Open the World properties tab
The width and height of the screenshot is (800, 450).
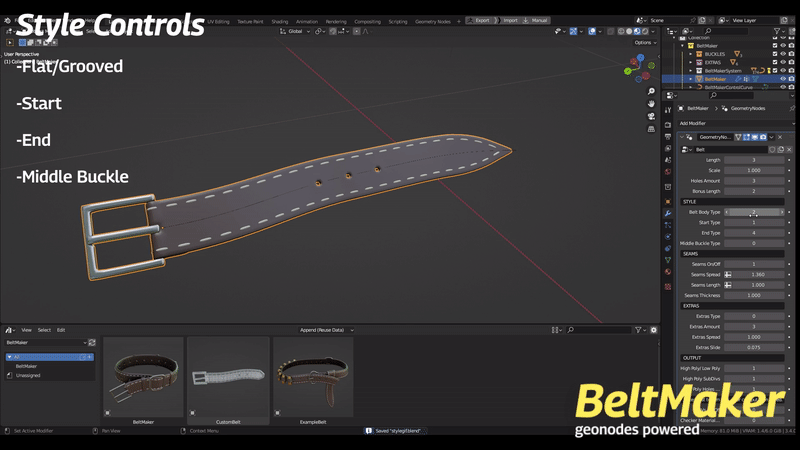pos(668,171)
